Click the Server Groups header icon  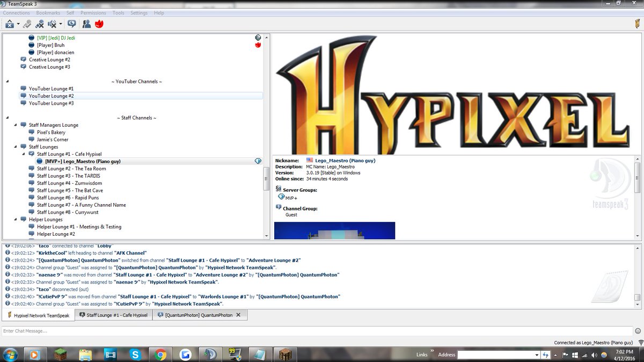(278, 189)
